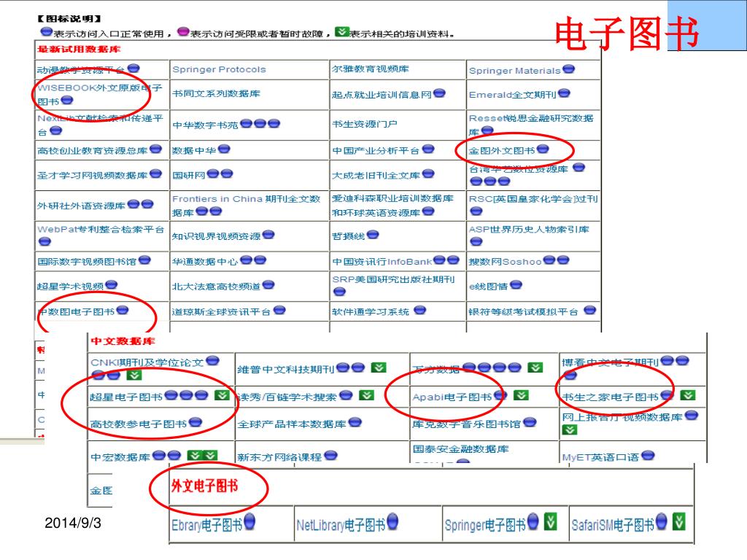Screen dimensions: 747x560
Task: Select the 最新试用数据库 section heading
Action: (x=79, y=49)
